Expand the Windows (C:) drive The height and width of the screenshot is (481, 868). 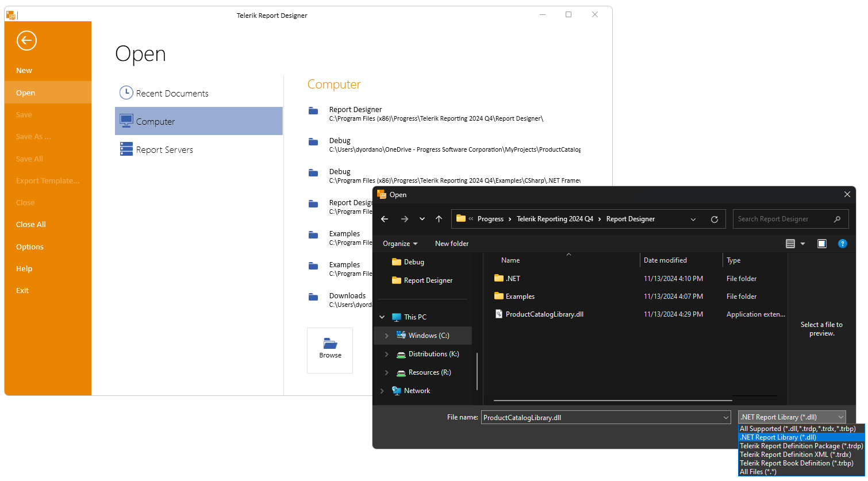pyautogui.click(x=386, y=335)
